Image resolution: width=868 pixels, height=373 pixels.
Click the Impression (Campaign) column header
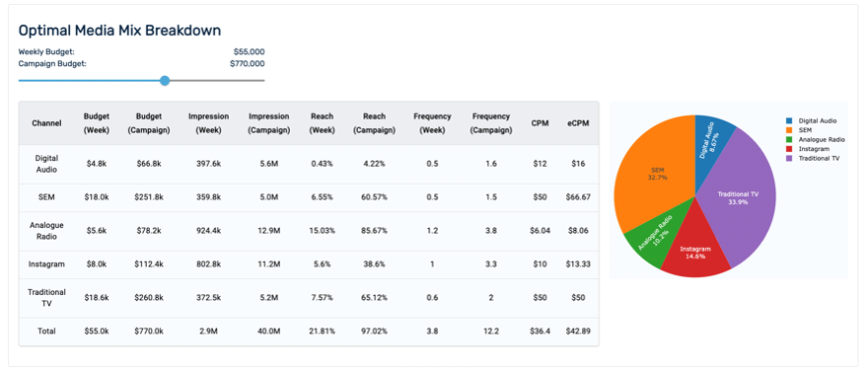tap(269, 123)
